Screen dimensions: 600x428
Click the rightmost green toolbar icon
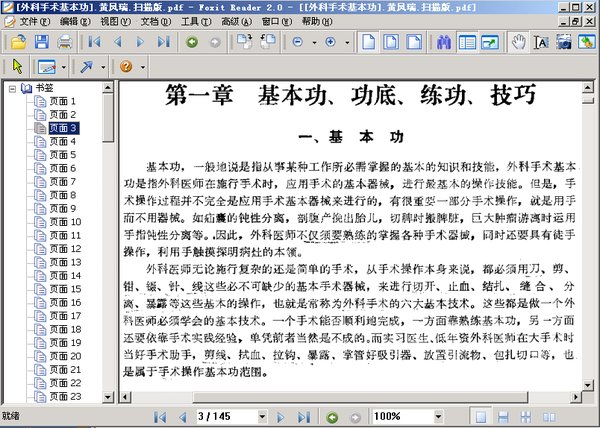pyautogui.click(x=586, y=42)
